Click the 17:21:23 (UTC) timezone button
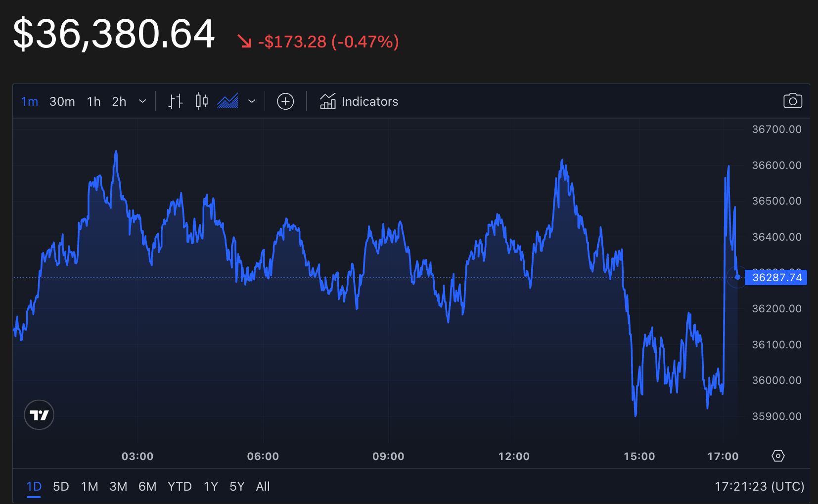 [x=759, y=487]
